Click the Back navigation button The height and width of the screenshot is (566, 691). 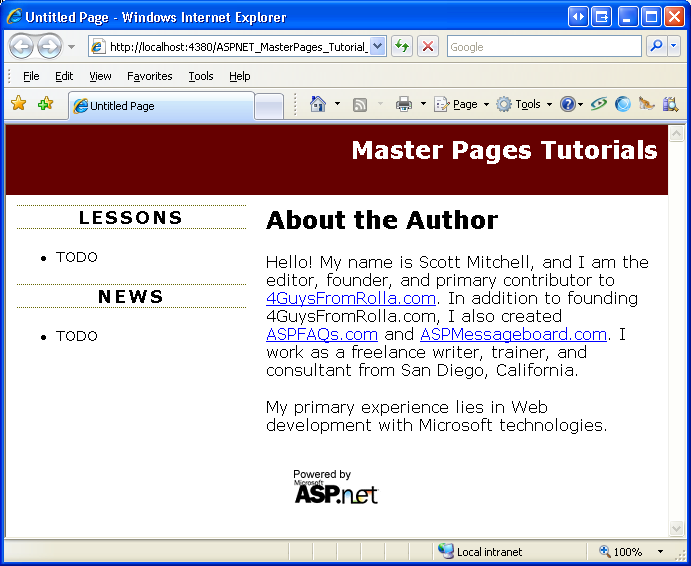22,46
